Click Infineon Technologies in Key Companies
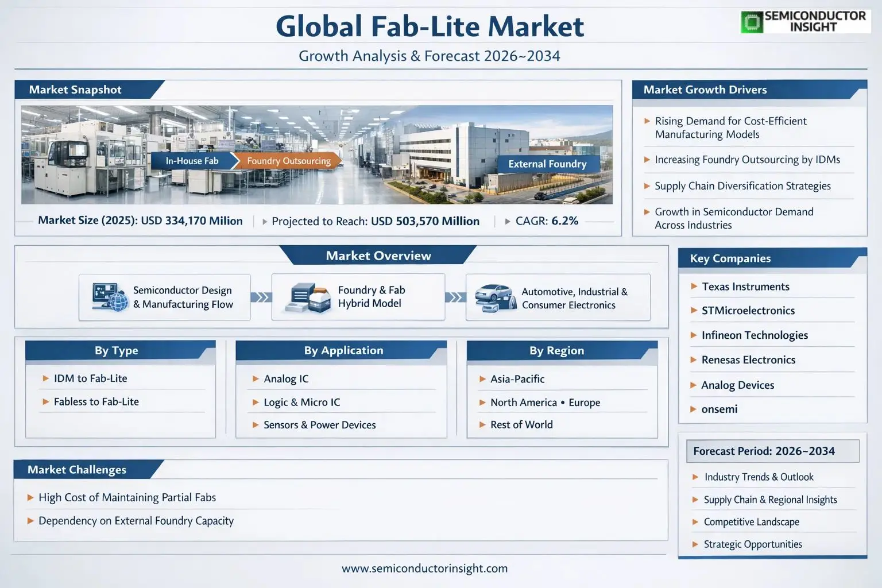 click(755, 335)
